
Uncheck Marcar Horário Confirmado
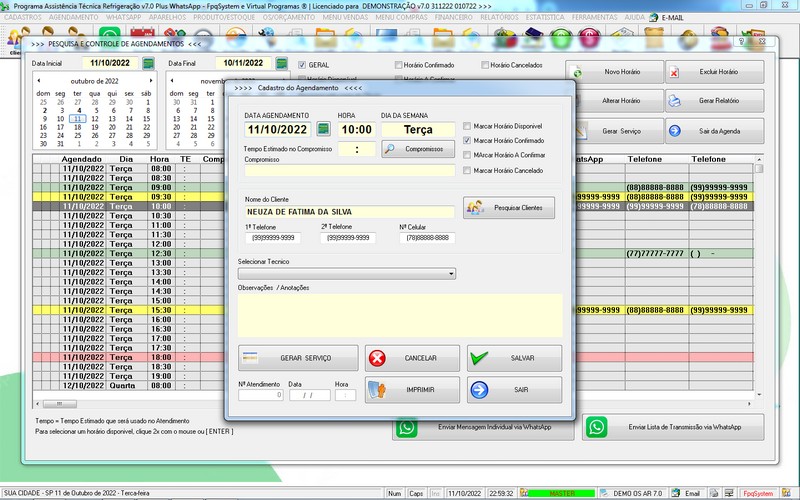[x=467, y=140]
